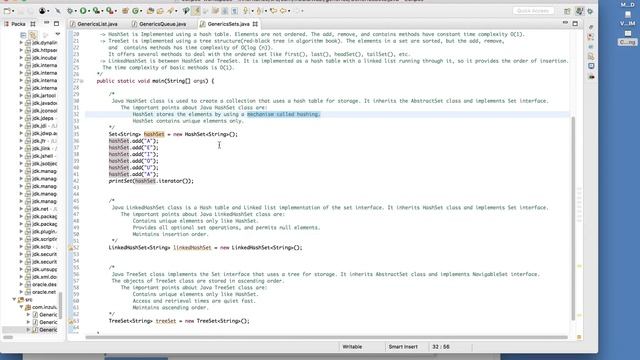Open the New wizard dropdown arrow

pyautogui.click(x=13, y=11)
